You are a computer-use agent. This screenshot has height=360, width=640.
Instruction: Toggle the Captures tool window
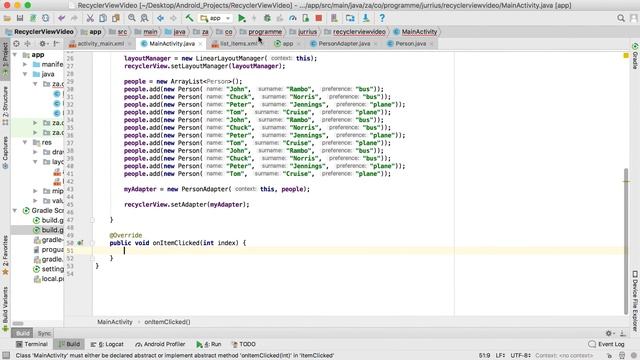5,152
